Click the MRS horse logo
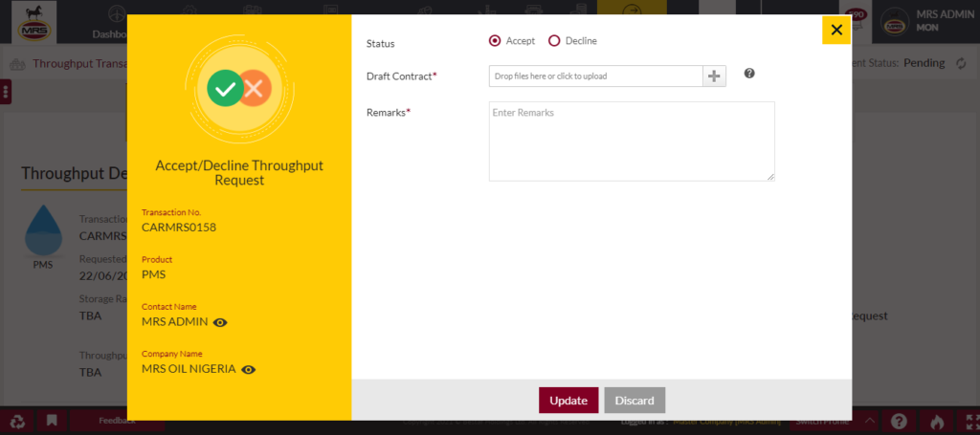980x435 pixels. point(34,22)
